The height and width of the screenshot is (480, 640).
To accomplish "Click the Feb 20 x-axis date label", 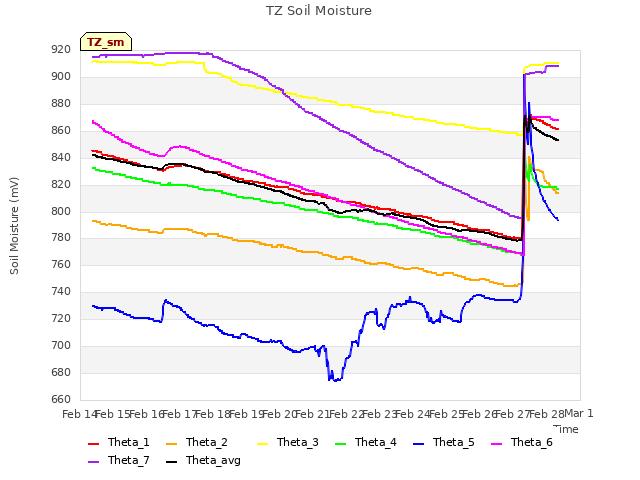I will (279, 414).
